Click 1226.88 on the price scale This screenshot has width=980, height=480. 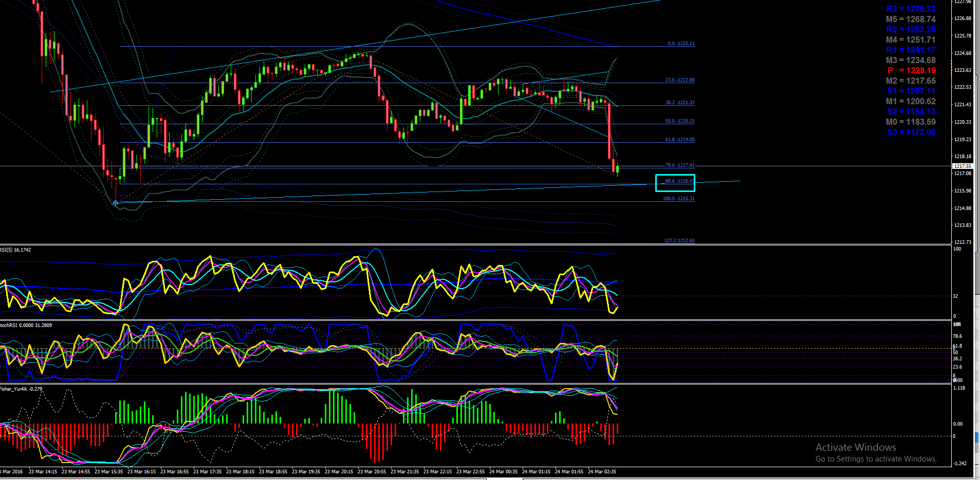coord(963,18)
